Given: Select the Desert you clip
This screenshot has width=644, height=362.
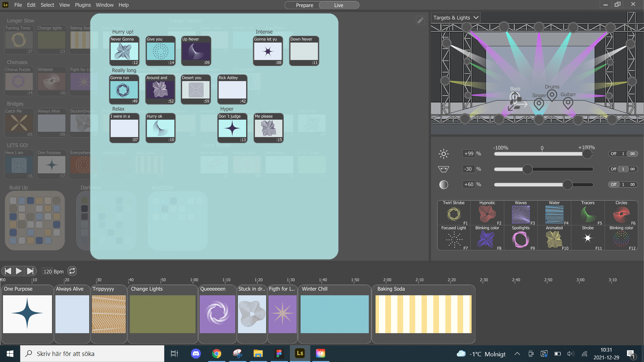Looking at the screenshot, I should point(196,89).
